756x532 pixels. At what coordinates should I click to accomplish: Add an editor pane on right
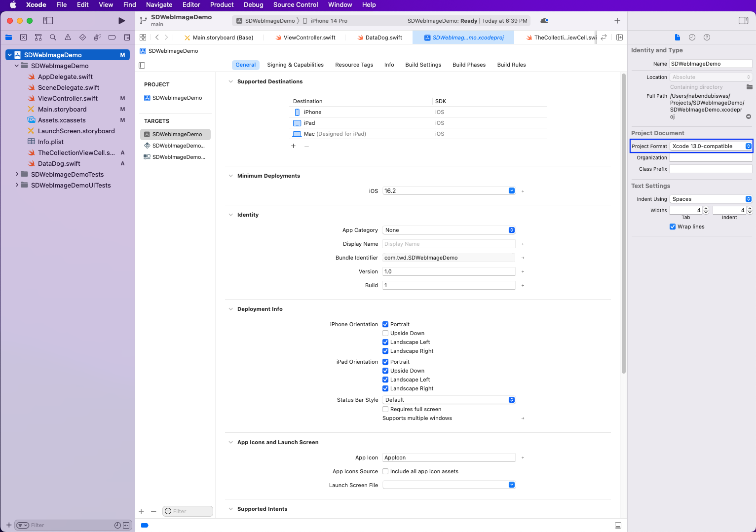pos(619,38)
